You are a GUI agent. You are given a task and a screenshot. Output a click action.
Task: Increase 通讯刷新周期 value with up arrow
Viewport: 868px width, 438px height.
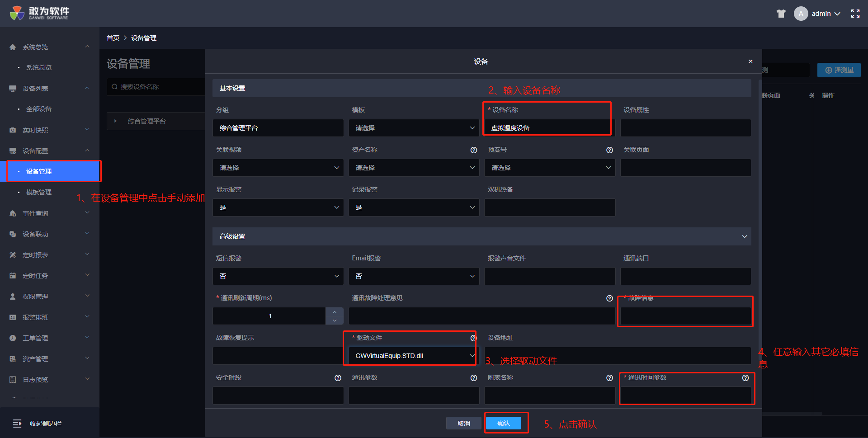(335, 312)
